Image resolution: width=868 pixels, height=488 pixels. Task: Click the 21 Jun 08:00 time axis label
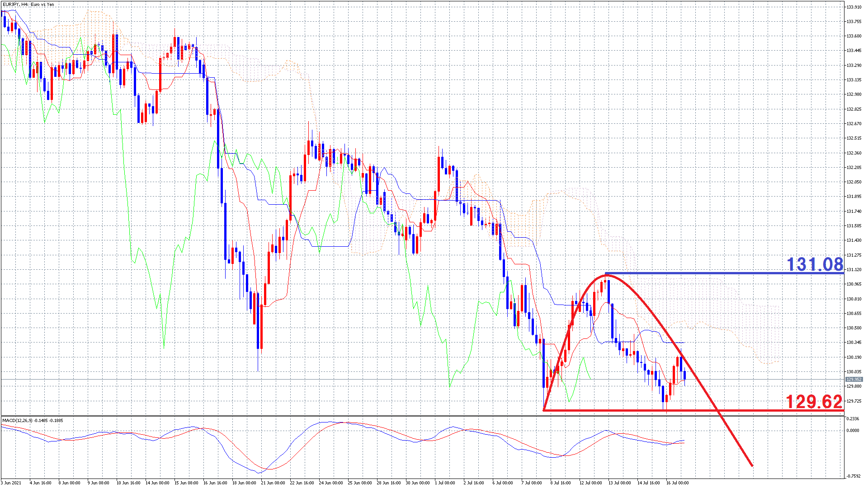[274, 483]
